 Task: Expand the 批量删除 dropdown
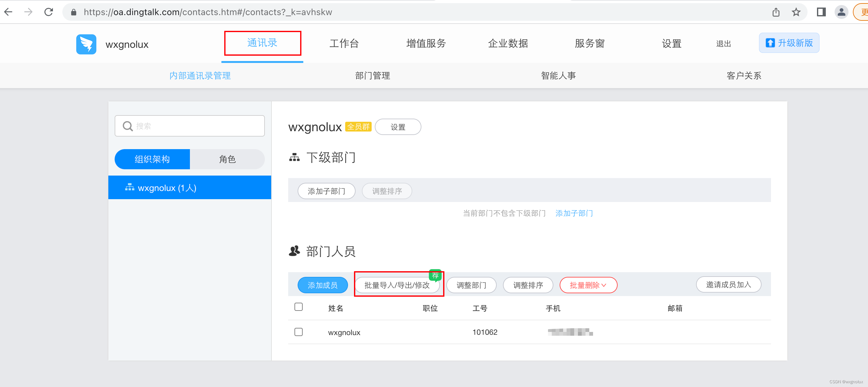coord(588,285)
